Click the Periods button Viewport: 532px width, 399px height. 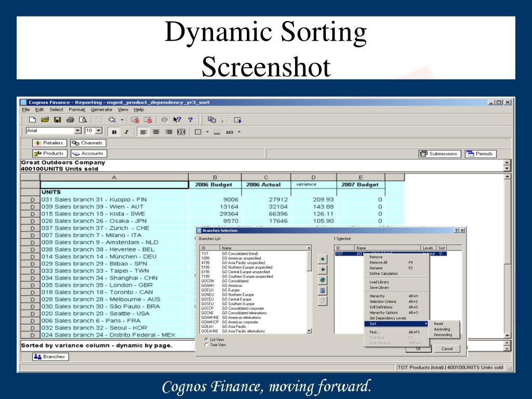click(480, 154)
